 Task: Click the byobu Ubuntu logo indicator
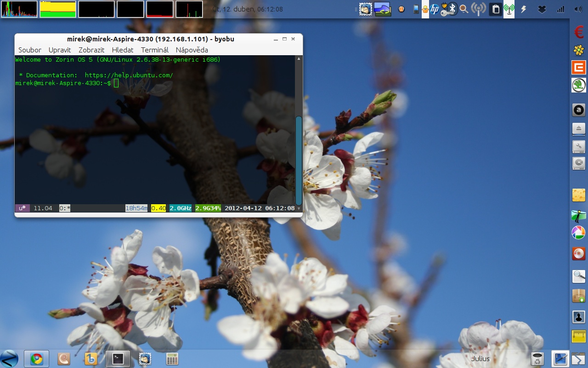pyautogui.click(x=23, y=208)
